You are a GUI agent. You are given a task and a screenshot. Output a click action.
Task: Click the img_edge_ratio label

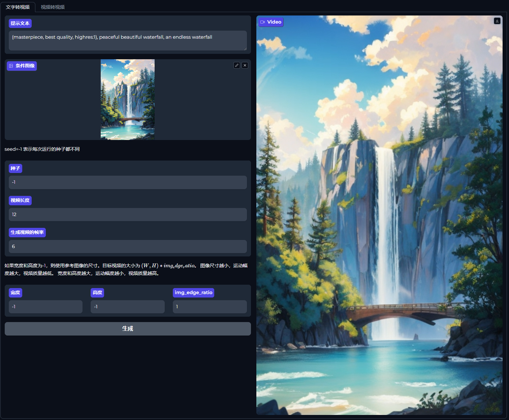point(194,292)
